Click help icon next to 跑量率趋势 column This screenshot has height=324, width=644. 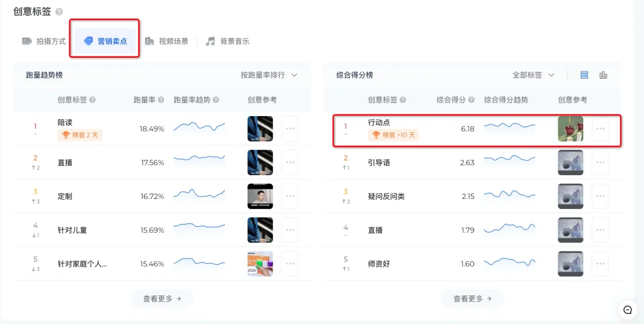point(216,100)
